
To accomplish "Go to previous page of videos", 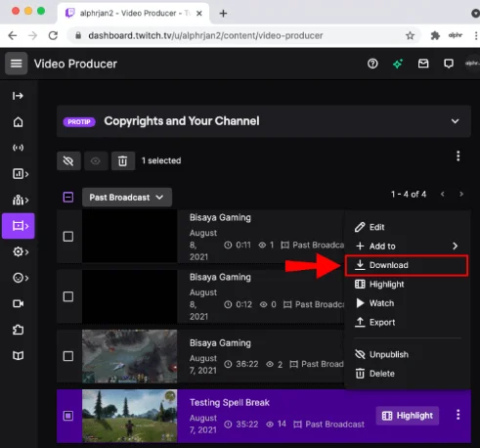I will tap(442, 195).
